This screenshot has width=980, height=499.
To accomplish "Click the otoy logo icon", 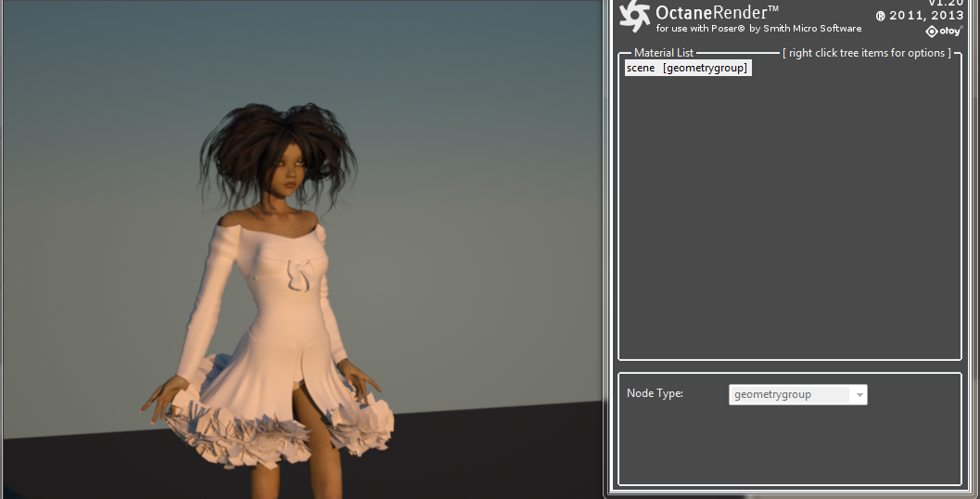I will point(943,32).
